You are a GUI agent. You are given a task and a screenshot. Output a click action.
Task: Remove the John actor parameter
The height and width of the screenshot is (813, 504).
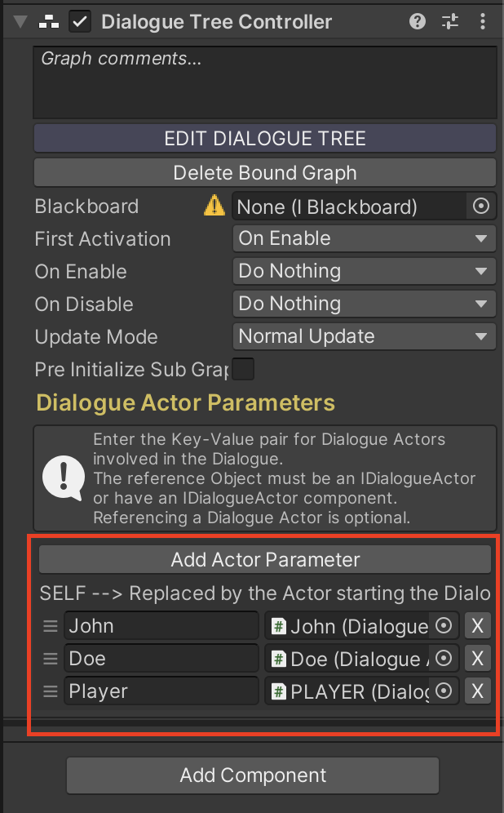coord(478,626)
